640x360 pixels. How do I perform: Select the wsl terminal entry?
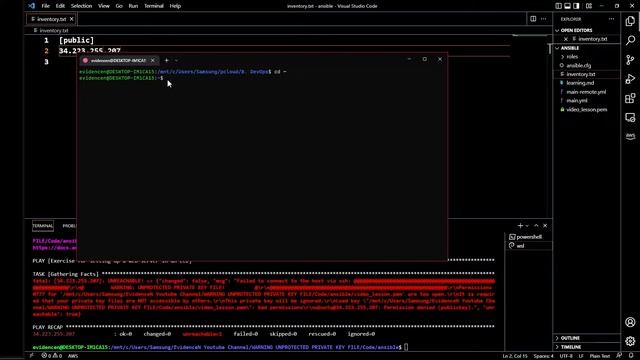529,246
